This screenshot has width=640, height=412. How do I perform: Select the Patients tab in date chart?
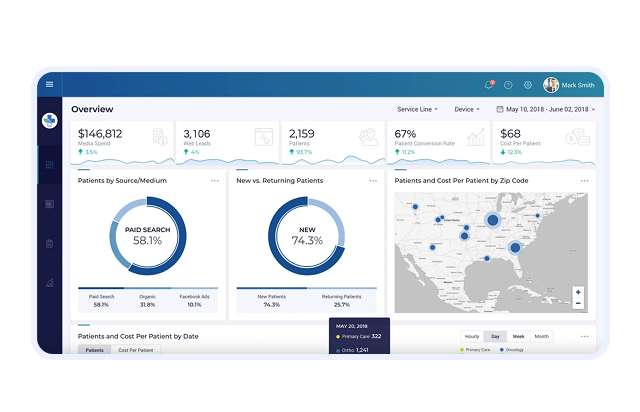[94, 350]
